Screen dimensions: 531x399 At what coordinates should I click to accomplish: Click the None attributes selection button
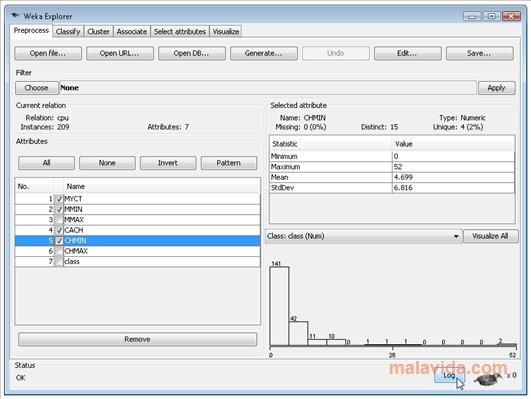coord(107,163)
